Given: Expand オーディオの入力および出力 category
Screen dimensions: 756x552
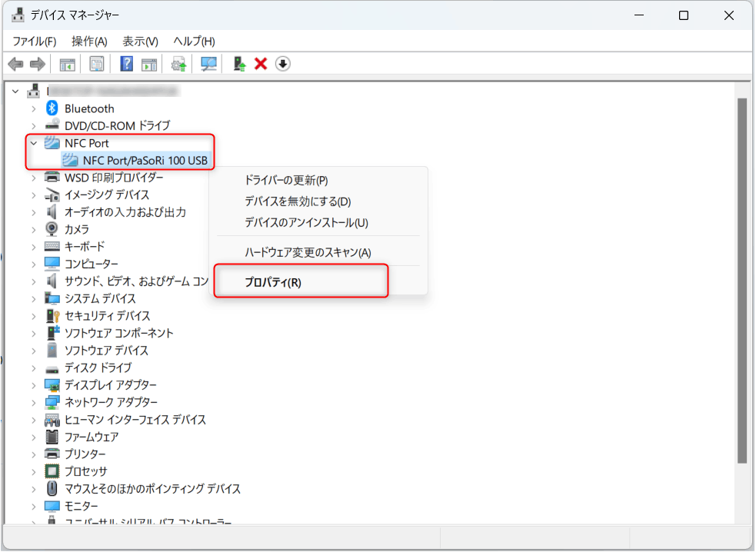Looking at the screenshot, I should (x=33, y=213).
